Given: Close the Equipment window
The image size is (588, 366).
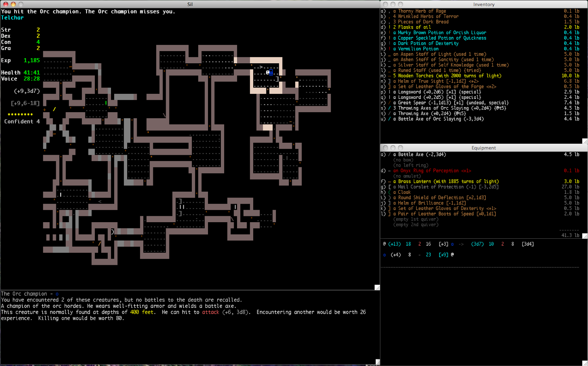Looking at the screenshot, I should coord(385,148).
